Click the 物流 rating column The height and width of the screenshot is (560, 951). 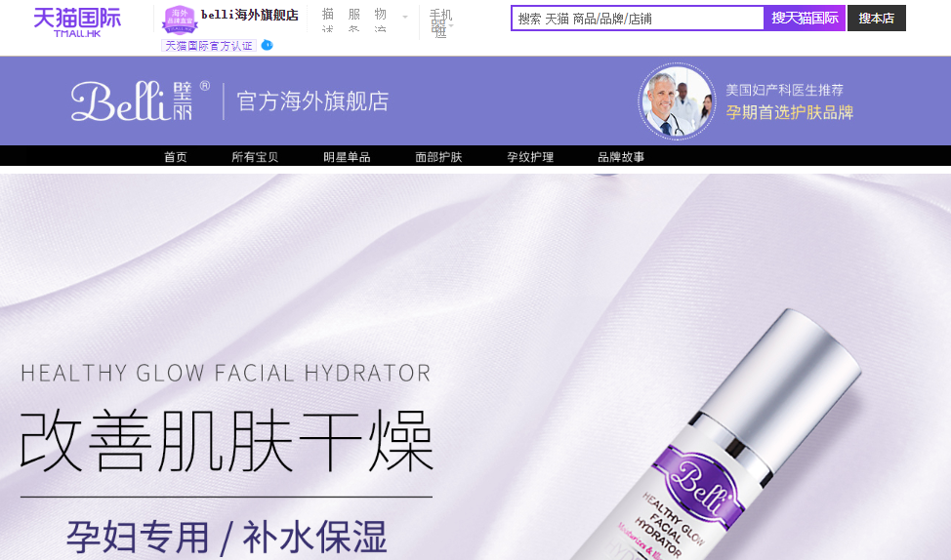[x=380, y=20]
